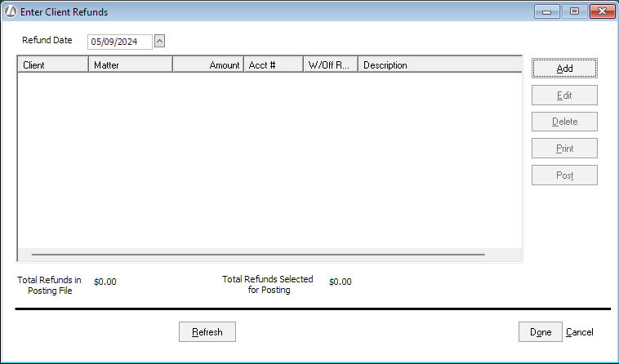Sort by the Acct # column header

click(x=274, y=64)
